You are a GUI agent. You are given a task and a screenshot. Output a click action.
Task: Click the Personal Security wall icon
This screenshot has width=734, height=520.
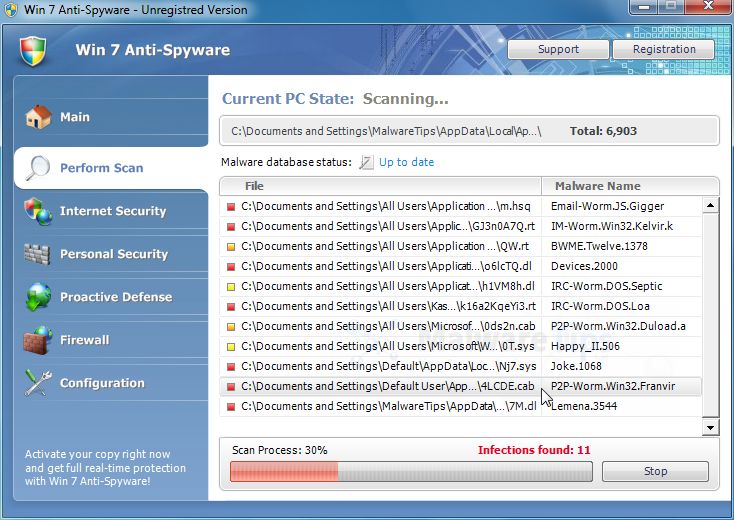38,254
